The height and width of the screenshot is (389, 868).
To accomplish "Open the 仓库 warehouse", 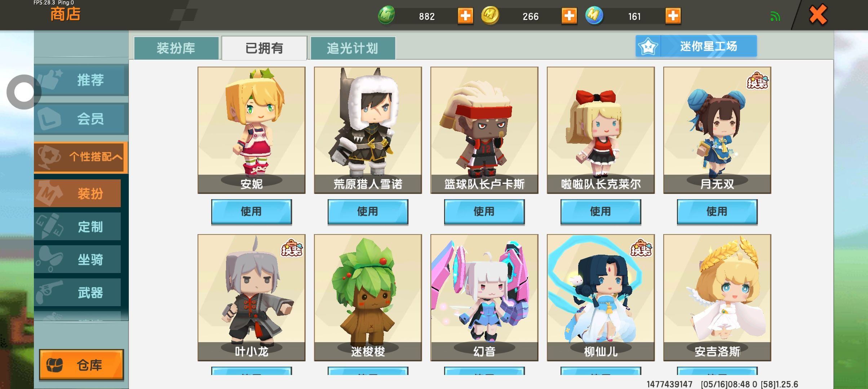I will point(81,365).
